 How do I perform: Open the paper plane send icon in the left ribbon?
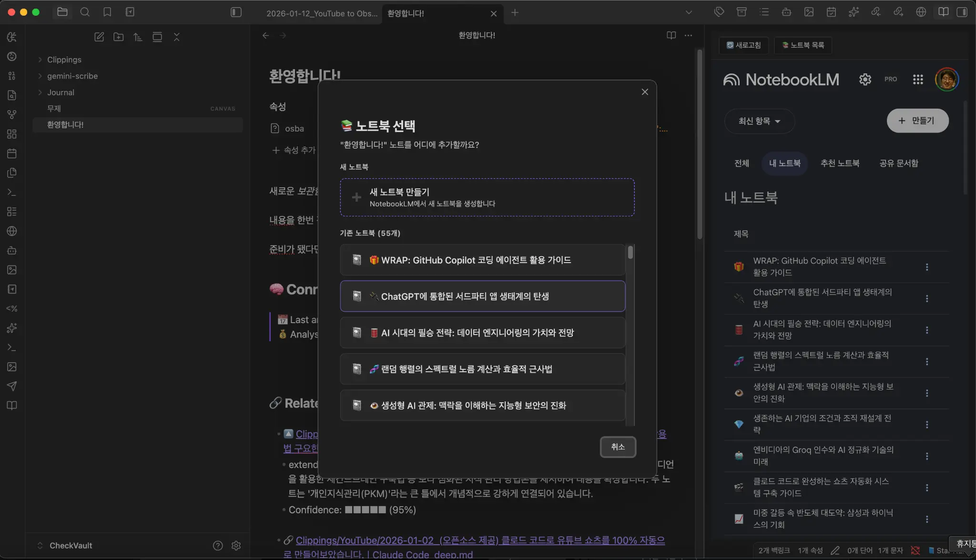12,386
